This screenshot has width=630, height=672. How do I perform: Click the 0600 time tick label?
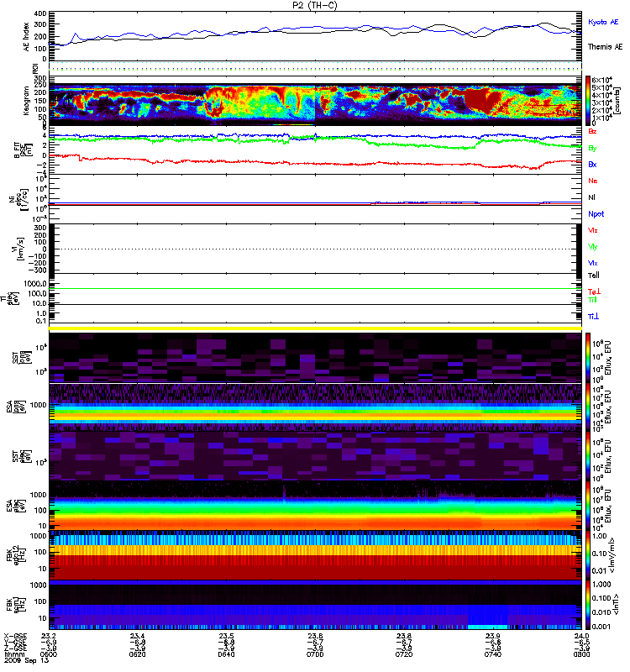(49, 654)
